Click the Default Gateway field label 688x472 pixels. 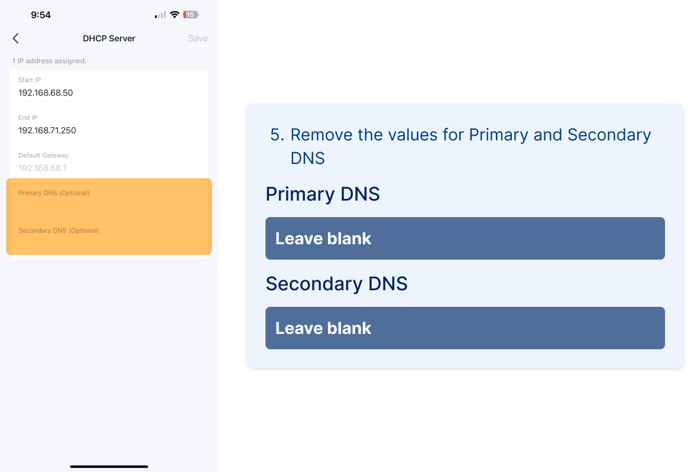43,155
